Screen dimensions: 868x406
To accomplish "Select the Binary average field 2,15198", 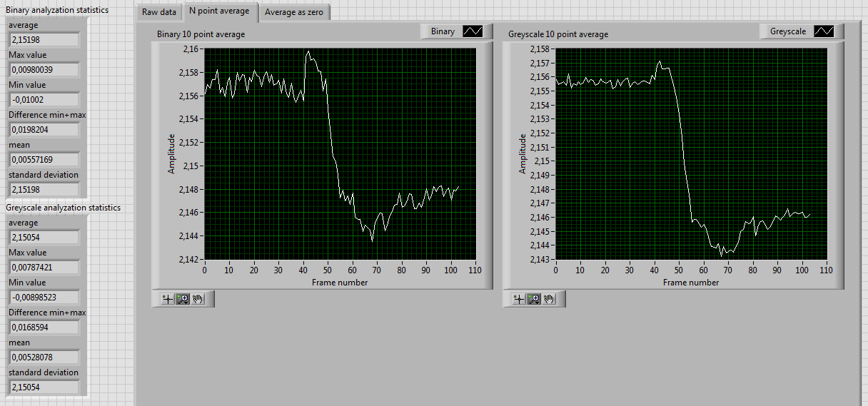I will tap(44, 40).
